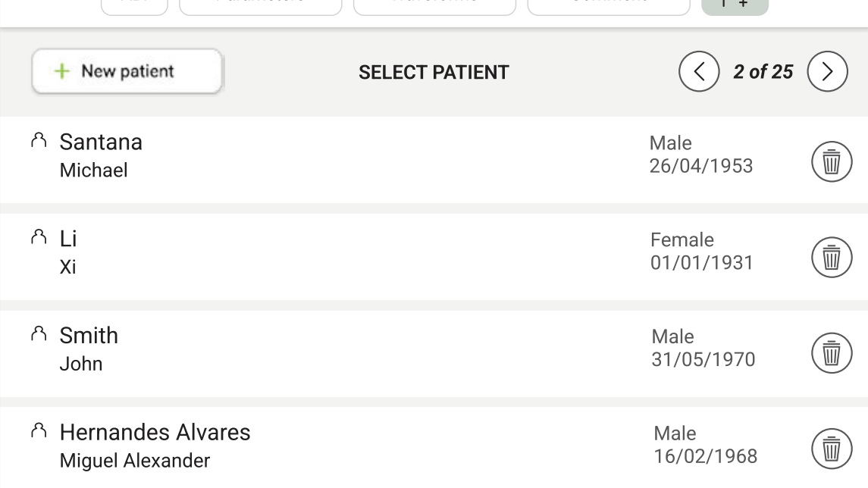Image resolution: width=868 pixels, height=488 pixels.
Task: Click the green plus icon on New patient
Action: click(x=59, y=70)
